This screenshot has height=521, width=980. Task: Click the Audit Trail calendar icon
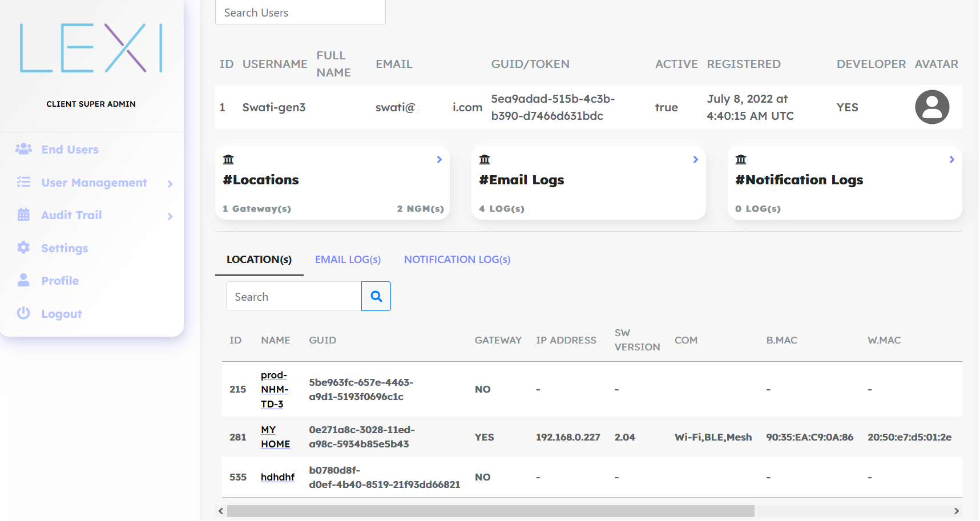click(23, 215)
